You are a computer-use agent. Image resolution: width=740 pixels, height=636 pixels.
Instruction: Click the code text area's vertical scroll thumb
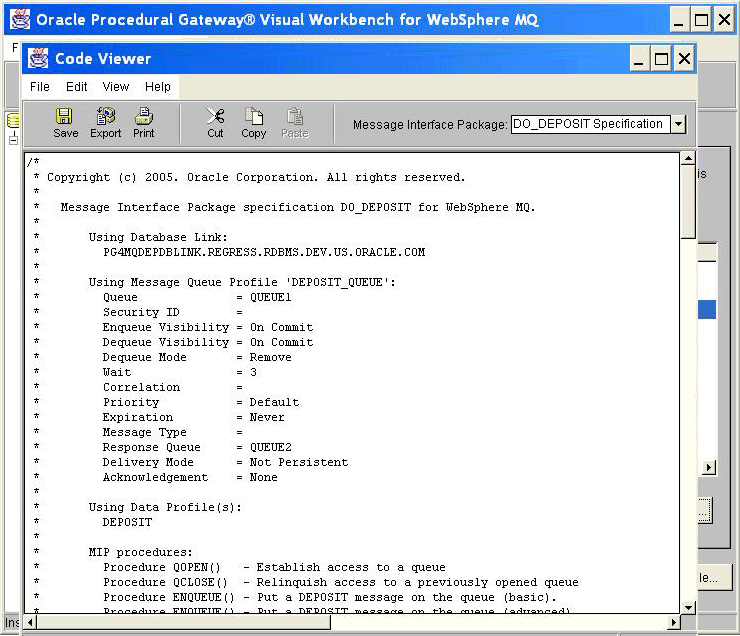688,200
